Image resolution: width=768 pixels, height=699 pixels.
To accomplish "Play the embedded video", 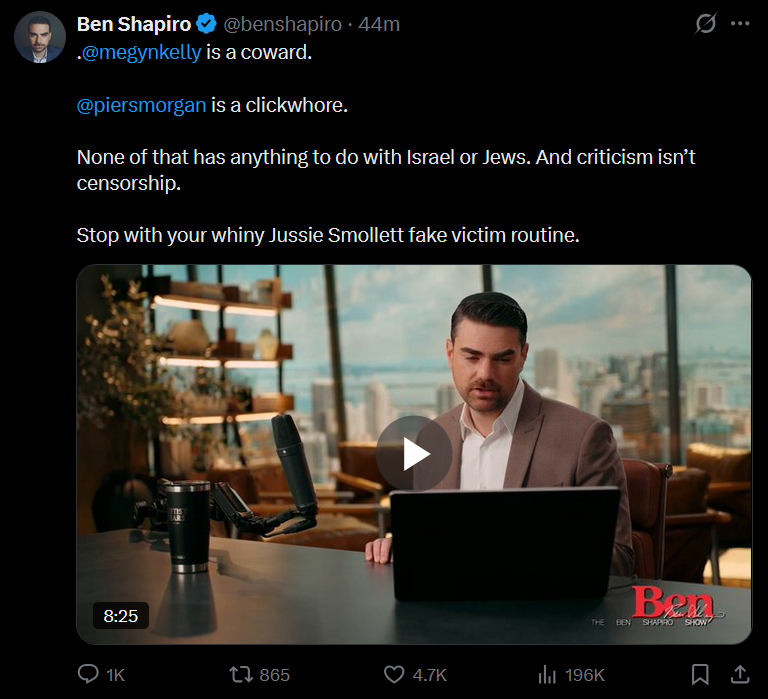I will [x=414, y=454].
